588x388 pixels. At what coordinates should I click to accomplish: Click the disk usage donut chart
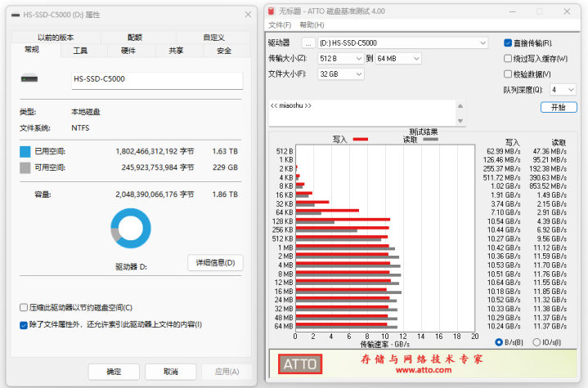[x=131, y=228]
